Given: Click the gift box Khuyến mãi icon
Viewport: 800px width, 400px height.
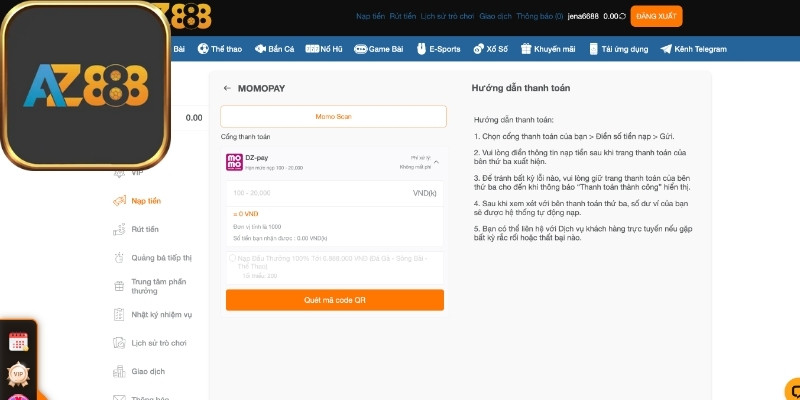Looking at the screenshot, I should click(x=526, y=49).
